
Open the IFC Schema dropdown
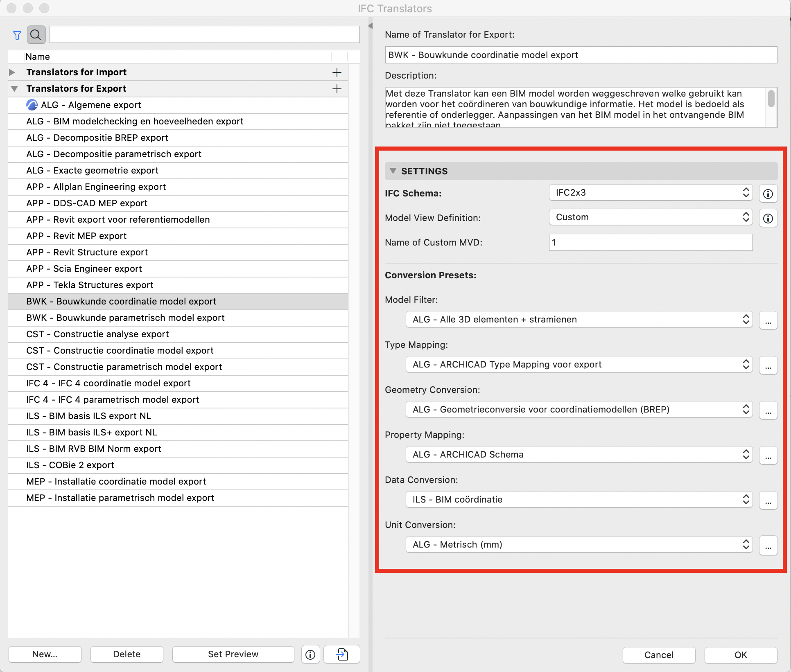(651, 193)
